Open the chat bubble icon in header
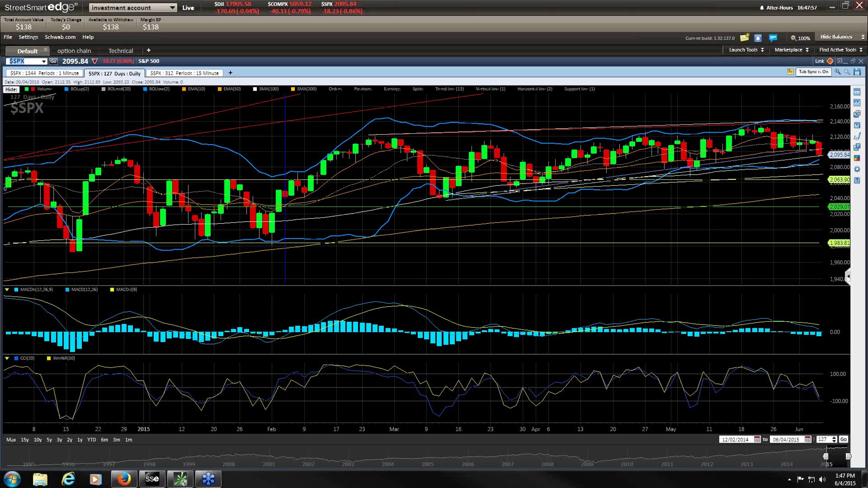This screenshot has height=488, width=868. (x=773, y=38)
